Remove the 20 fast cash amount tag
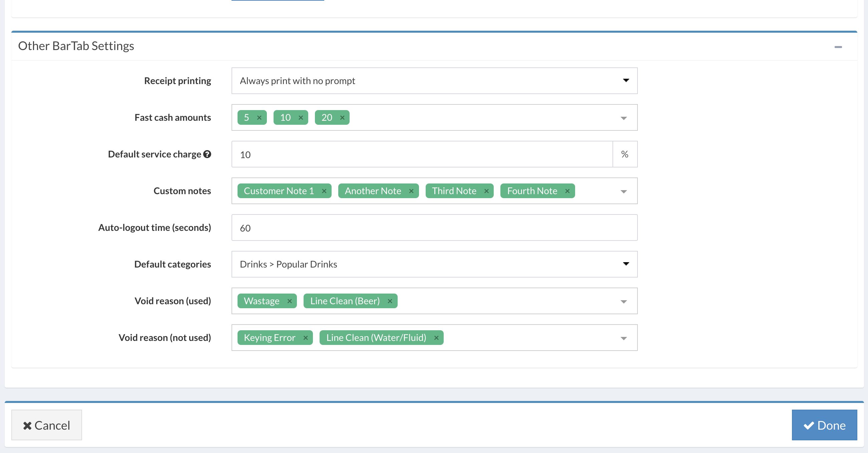This screenshot has width=868, height=453. (342, 117)
